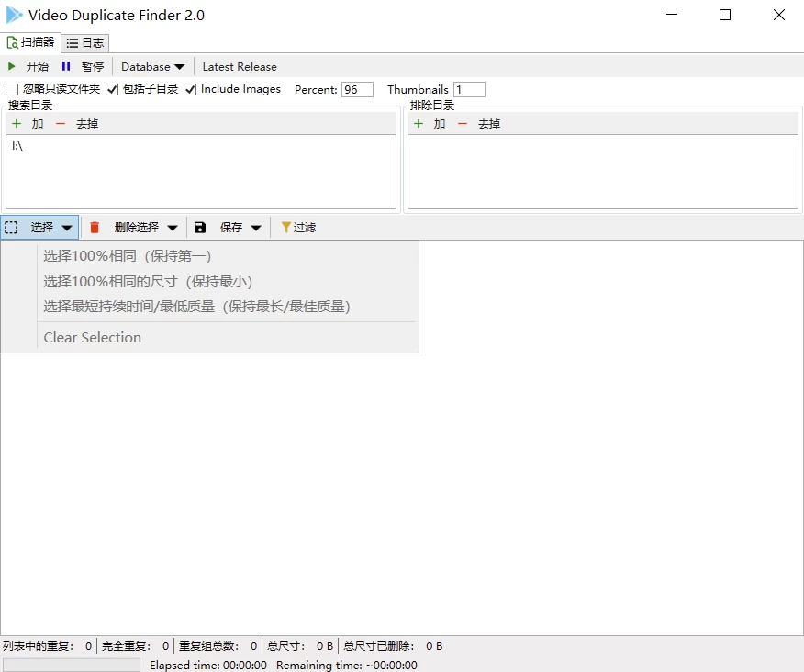The width and height of the screenshot is (804, 672).
Task: Click the scan progress bar
Action: (72, 665)
